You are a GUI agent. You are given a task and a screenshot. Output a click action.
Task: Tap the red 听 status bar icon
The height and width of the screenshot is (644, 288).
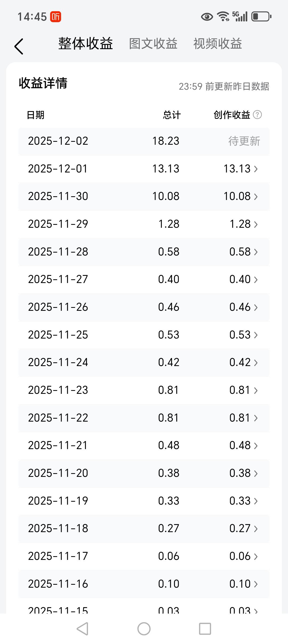point(56,17)
